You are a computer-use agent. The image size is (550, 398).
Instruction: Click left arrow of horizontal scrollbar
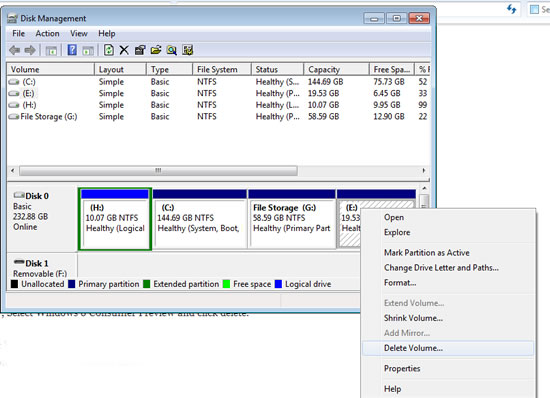[13, 171]
